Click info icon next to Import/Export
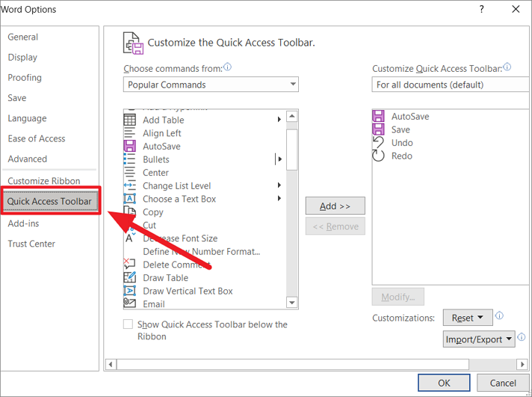 [x=522, y=337]
